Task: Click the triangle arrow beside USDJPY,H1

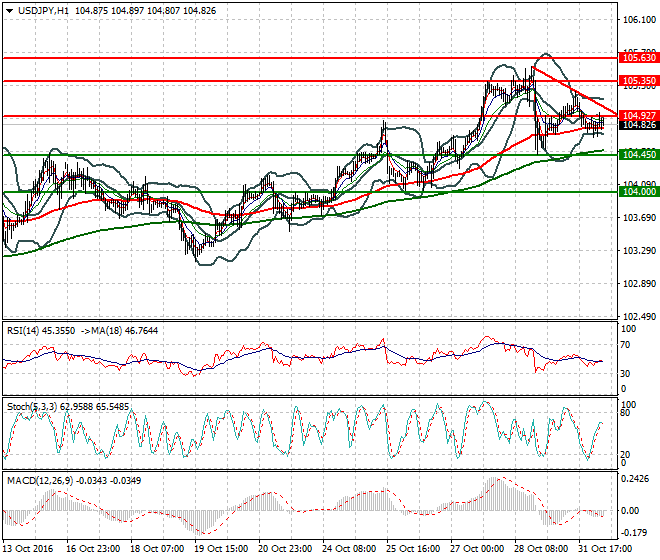Action: (9, 11)
